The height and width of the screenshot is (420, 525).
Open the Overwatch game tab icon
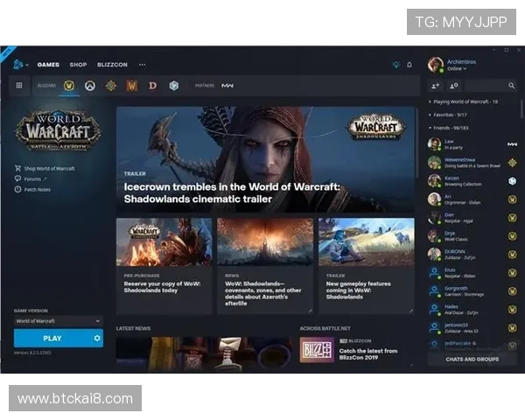[x=89, y=86]
